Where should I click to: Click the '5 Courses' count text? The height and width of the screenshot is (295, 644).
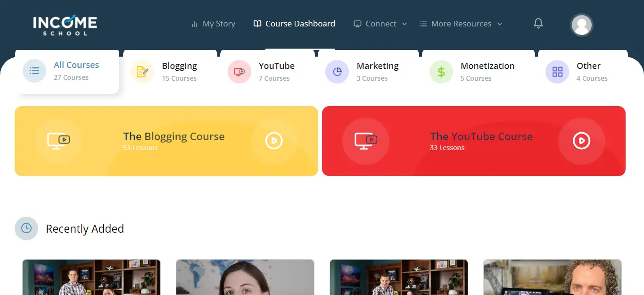476,78
